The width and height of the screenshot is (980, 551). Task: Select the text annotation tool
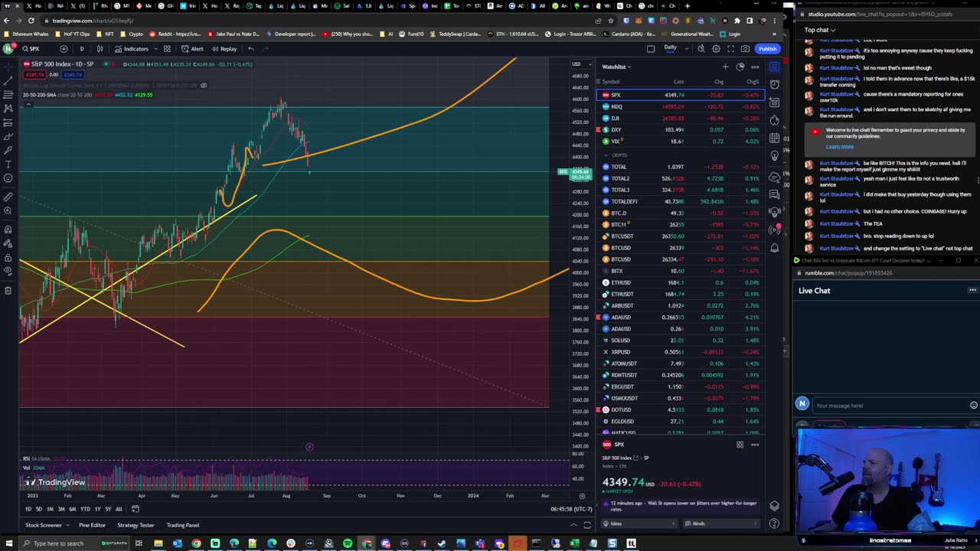pos(8,165)
